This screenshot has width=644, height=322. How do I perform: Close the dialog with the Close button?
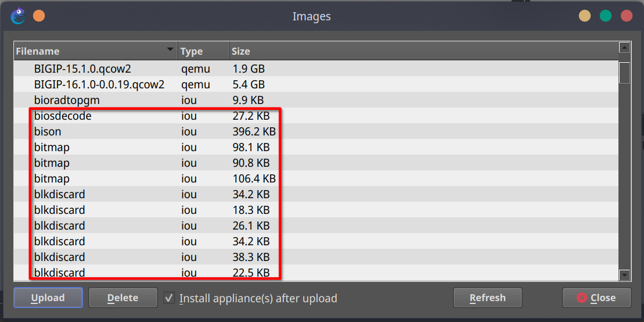click(x=597, y=298)
